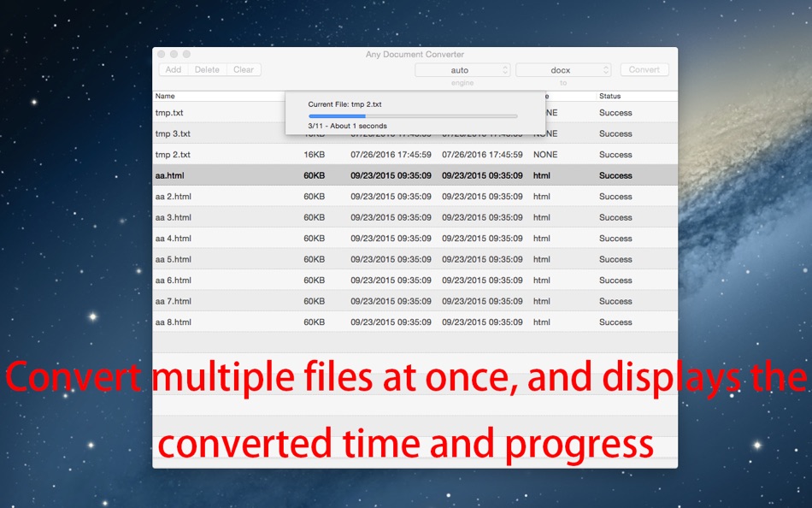Select the tmp 3.txt file row

click(x=415, y=133)
